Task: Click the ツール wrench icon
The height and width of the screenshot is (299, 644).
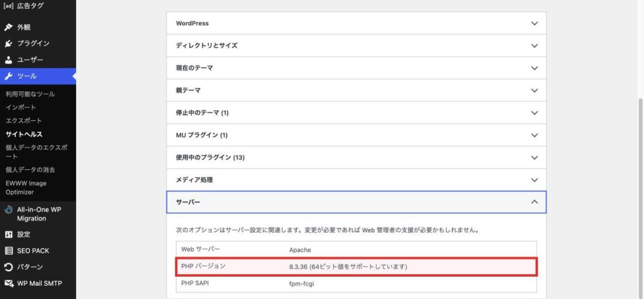Action: pos(9,76)
